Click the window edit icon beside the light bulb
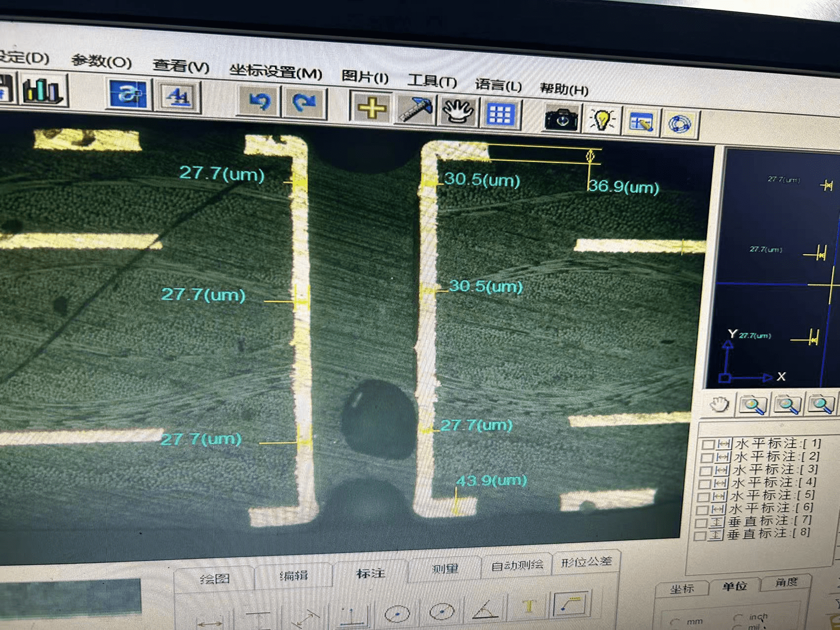This screenshot has width=840, height=630. (x=641, y=122)
